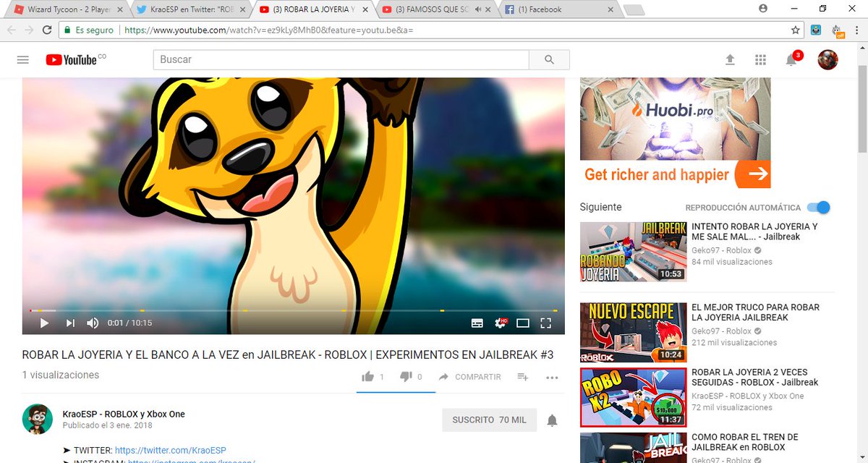Share the video via COMPARTIR
The width and height of the screenshot is (868, 463).
point(469,377)
